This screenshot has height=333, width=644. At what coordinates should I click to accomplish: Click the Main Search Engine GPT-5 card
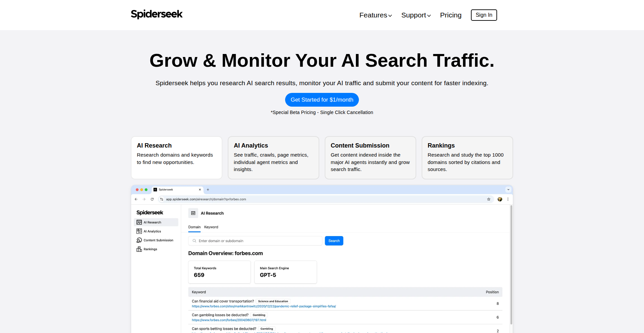285,272
